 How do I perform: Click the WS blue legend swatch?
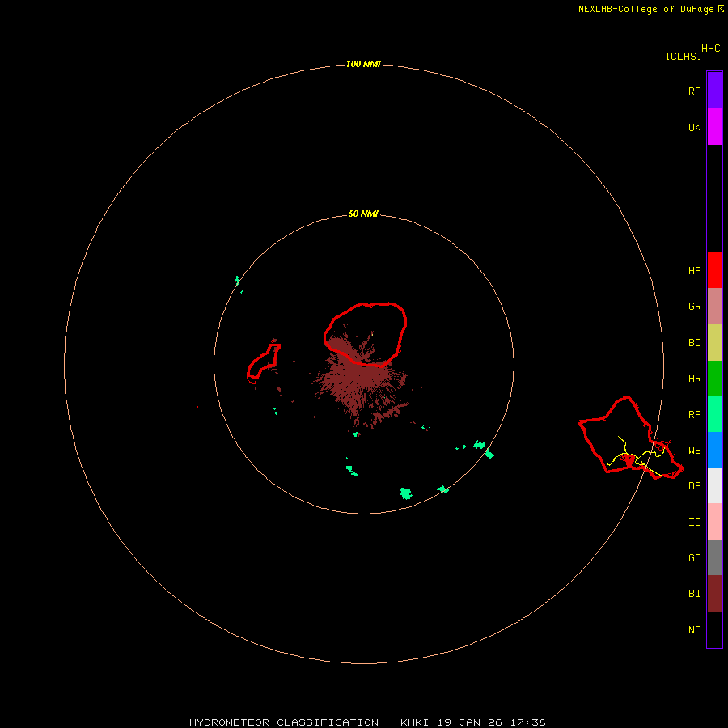coord(714,450)
